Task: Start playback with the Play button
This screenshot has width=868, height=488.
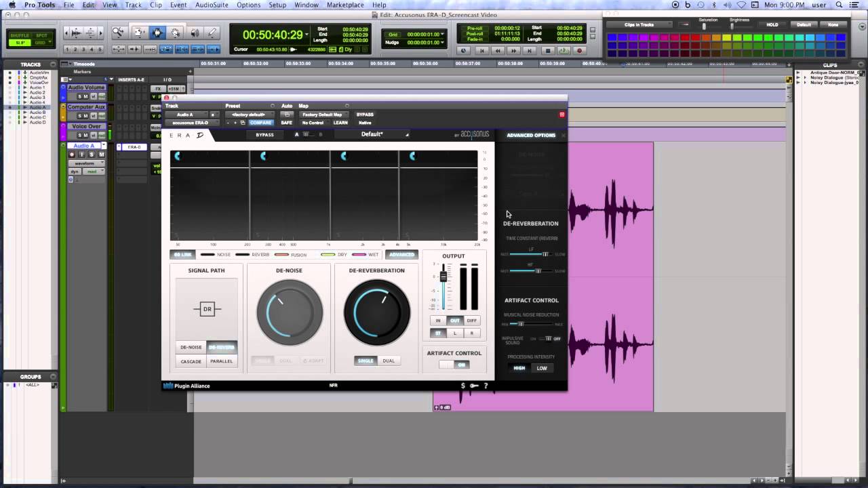Action: [564, 50]
